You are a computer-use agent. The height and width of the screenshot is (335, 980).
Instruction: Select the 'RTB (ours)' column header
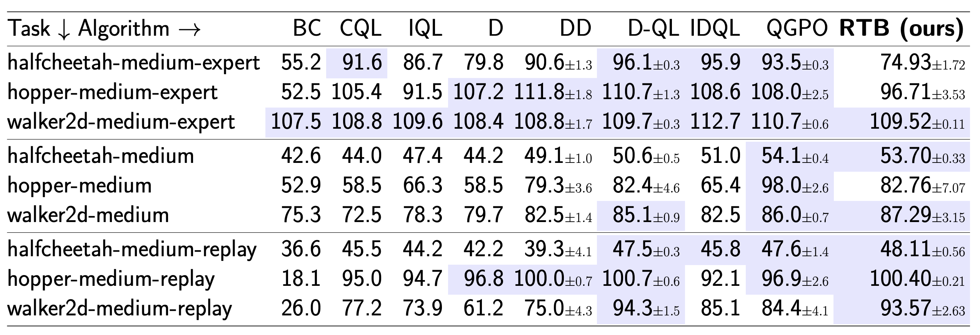[x=902, y=29]
